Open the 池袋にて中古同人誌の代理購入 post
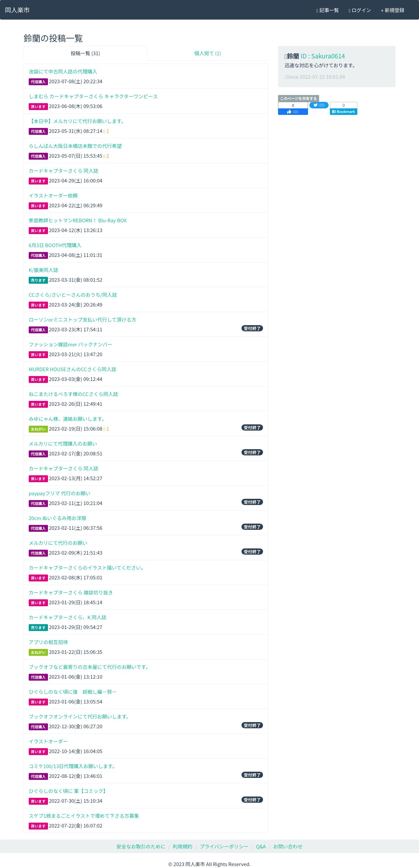The image size is (419, 868). coord(63,71)
